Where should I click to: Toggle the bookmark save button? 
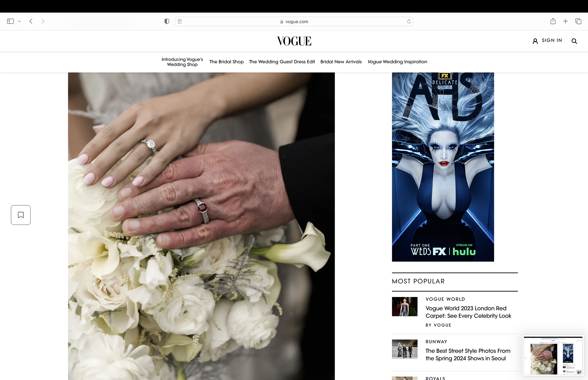pos(21,215)
